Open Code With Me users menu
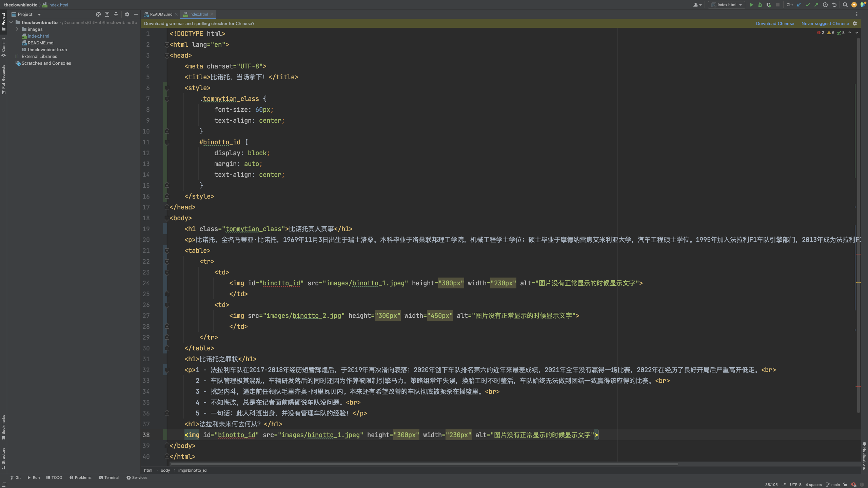 click(697, 5)
